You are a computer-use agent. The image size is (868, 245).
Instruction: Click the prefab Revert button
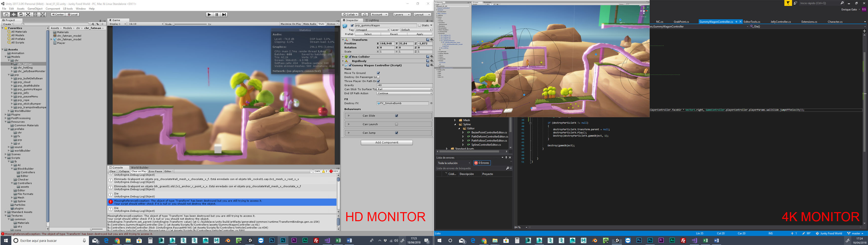click(394, 34)
